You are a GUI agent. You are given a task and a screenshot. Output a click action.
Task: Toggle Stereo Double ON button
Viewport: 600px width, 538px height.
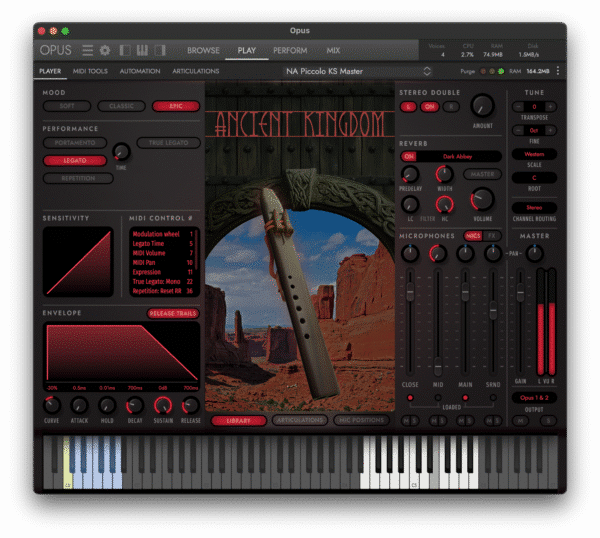(430, 107)
